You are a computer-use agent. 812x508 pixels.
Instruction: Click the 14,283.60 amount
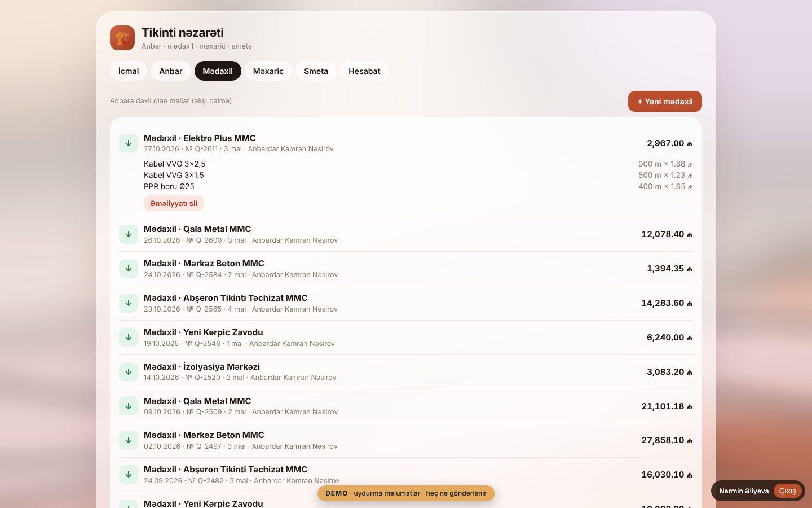[667, 303]
